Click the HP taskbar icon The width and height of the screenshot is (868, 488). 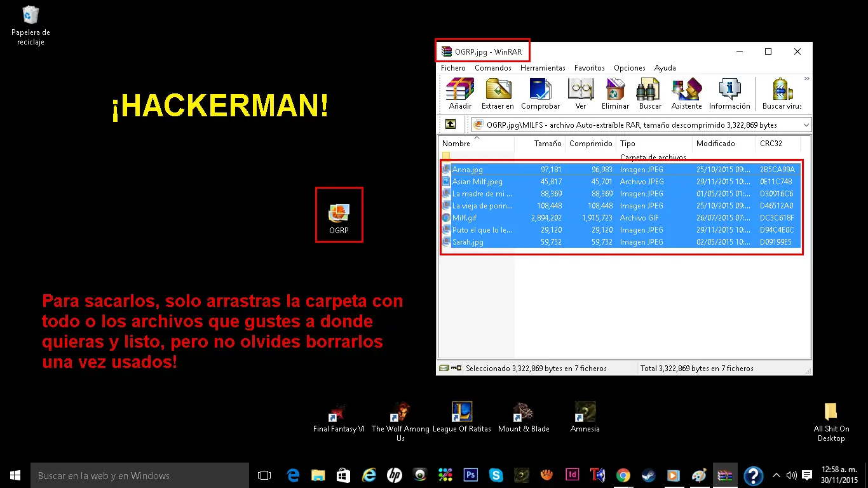click(395, 475)
